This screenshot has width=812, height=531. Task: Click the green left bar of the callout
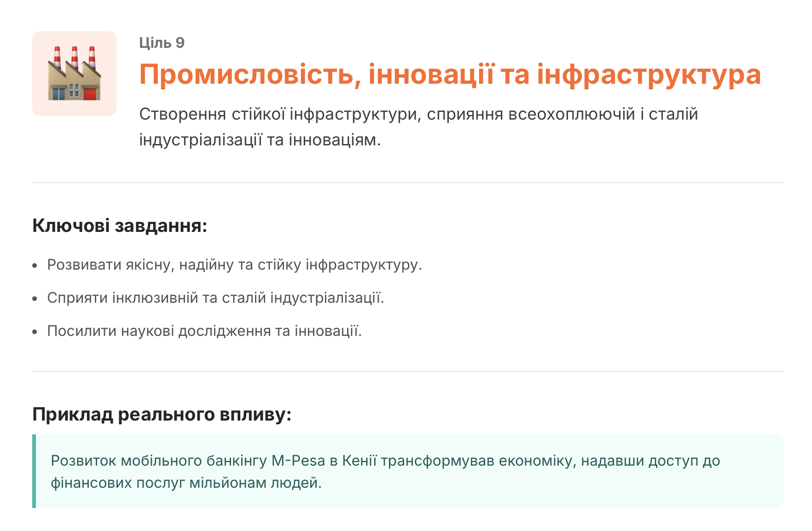pyautogui.click(x=34, y=471)
